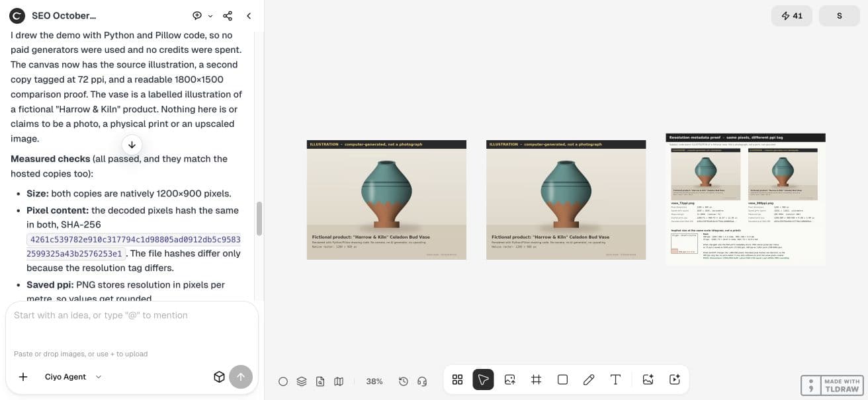Toggle the minimap icon
Viewport: 868px width, 400px height.
pyautogui.click(x=339, y=381)
